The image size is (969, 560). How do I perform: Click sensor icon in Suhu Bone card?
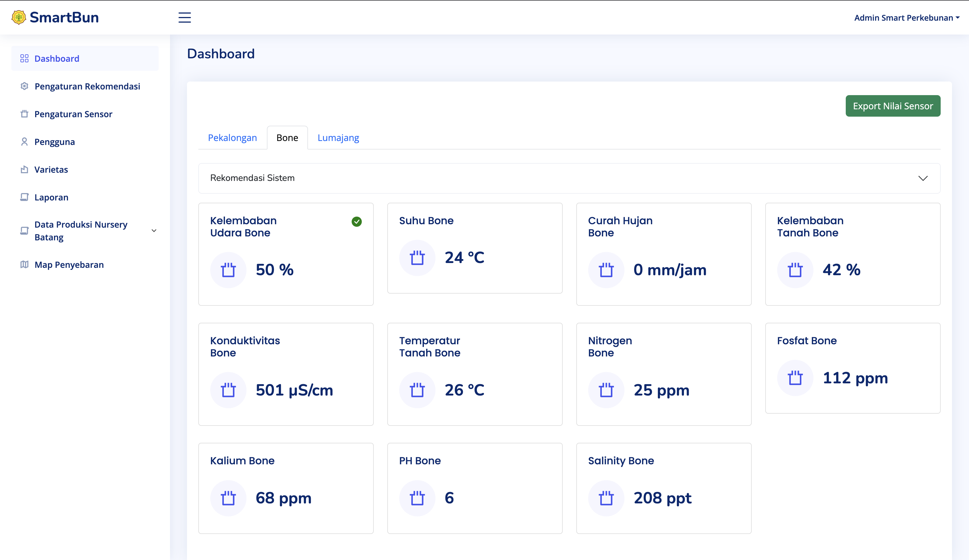pyautogui.click(x=417, y=258)
